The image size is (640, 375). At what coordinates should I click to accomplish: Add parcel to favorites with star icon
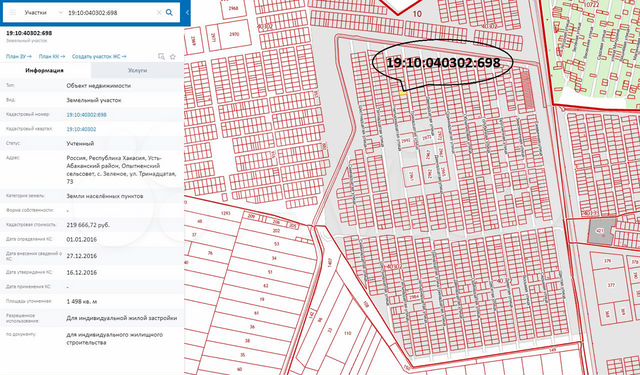[173, 57]
